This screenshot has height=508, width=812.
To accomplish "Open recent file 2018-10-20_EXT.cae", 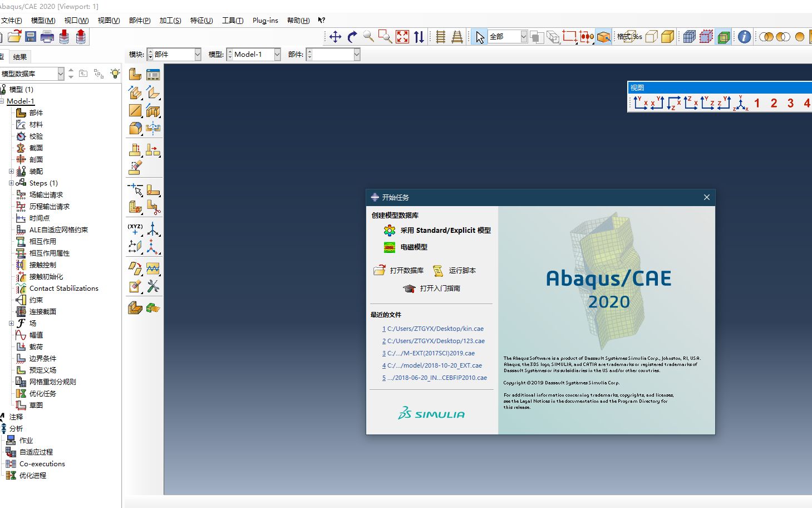I will [432, 365].
